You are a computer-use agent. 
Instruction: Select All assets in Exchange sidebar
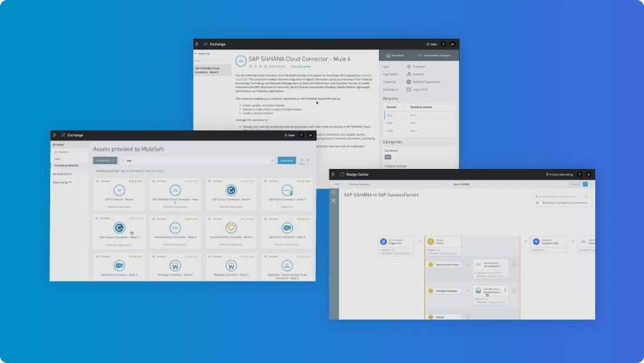[x=69, y=145]
